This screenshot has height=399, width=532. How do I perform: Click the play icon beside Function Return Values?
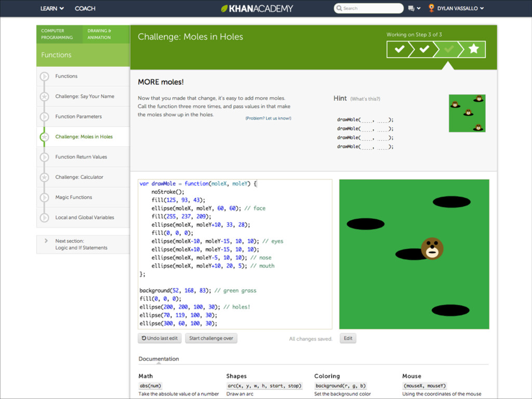(44, 157)
